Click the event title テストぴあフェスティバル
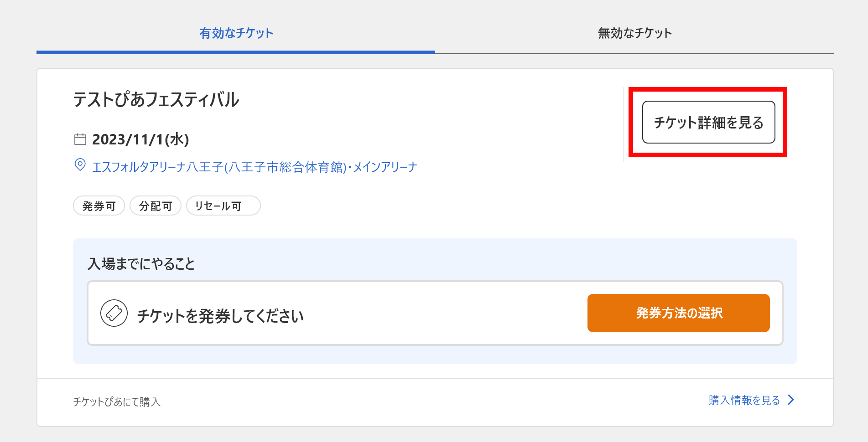The image size is (868, 442). coord(156,100)
